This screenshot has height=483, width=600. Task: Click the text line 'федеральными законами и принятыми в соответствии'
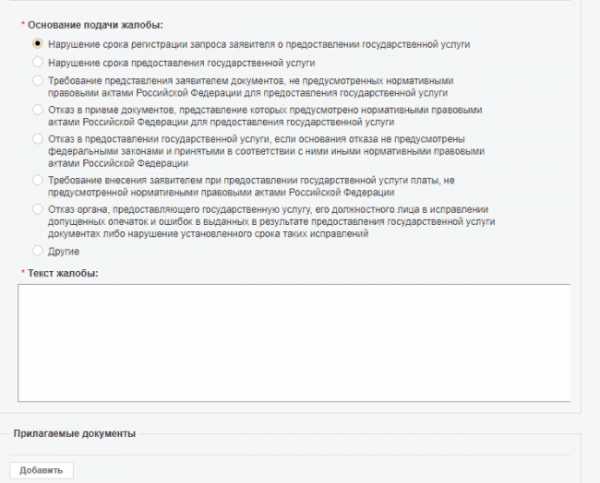point(266,151)
